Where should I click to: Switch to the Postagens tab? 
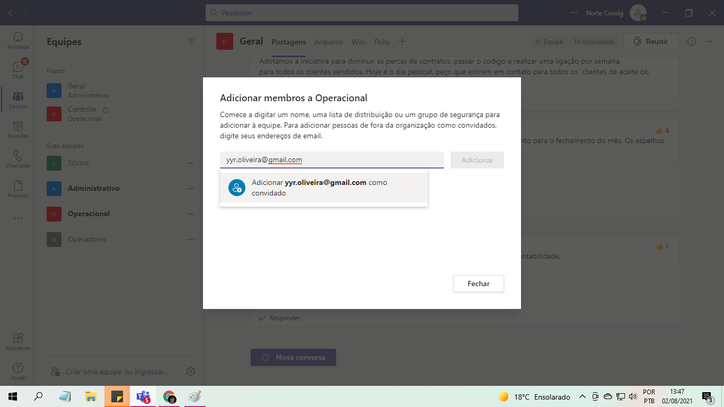tap(289, 42)
